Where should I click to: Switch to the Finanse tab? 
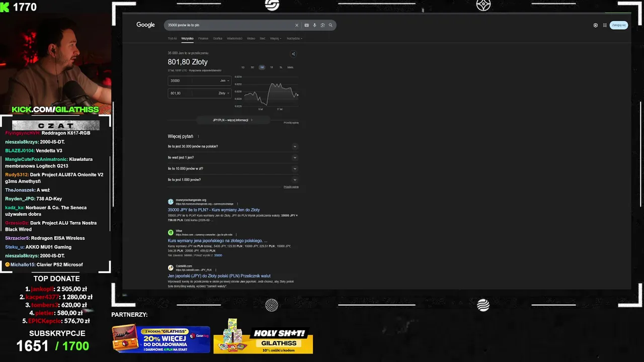tap(203, 38)
